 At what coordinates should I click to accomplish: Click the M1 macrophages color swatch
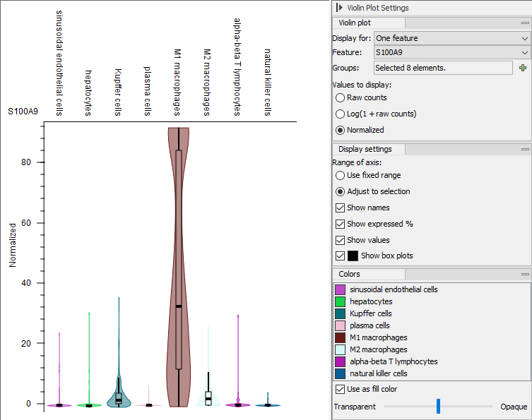coord(340,337)
